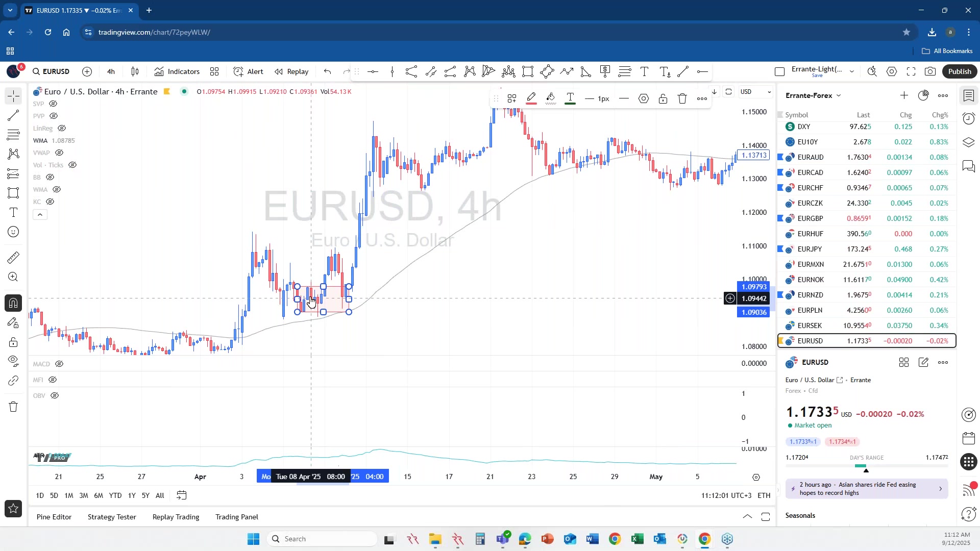Toggle the magnet mode
The width and height of the screenshot is (980, 551).
tap(13, 303)
